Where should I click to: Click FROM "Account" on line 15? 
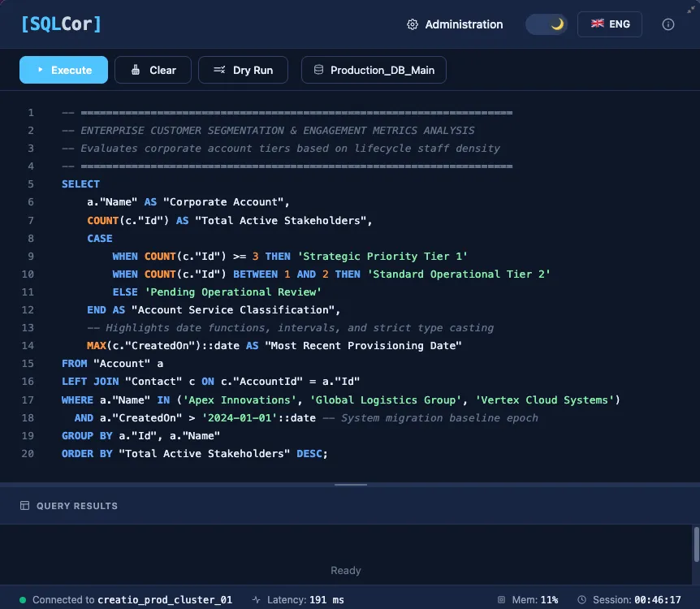106,364
